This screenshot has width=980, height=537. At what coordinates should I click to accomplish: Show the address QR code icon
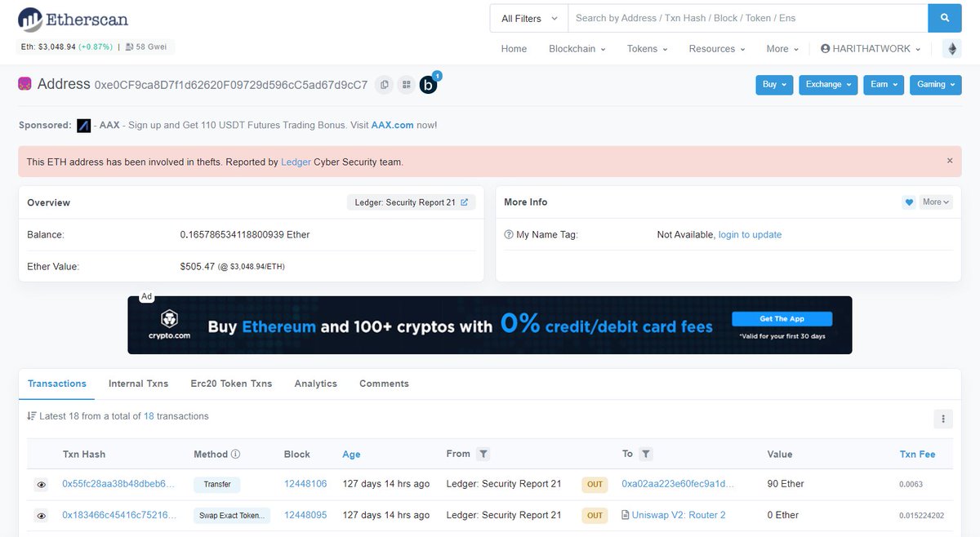406,84
